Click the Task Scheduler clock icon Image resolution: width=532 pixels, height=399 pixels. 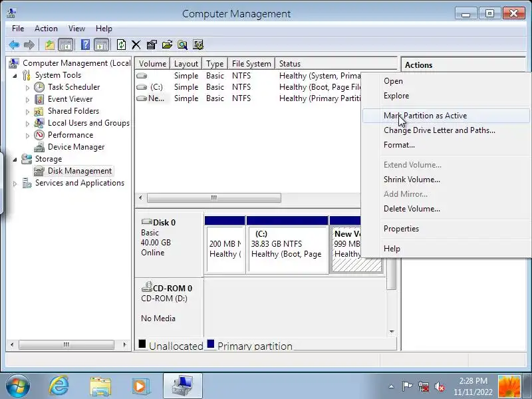pos(39,87)
